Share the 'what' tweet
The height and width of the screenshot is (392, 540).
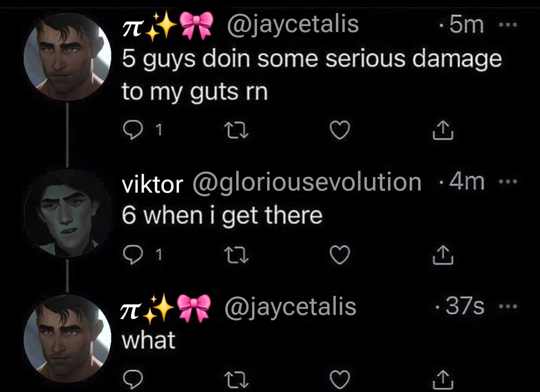tap(443, 379)
